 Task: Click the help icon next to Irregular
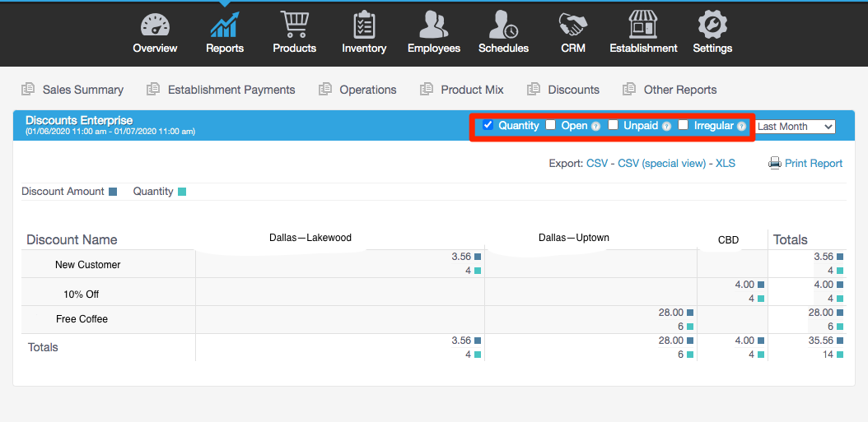[x=741, y=126]
